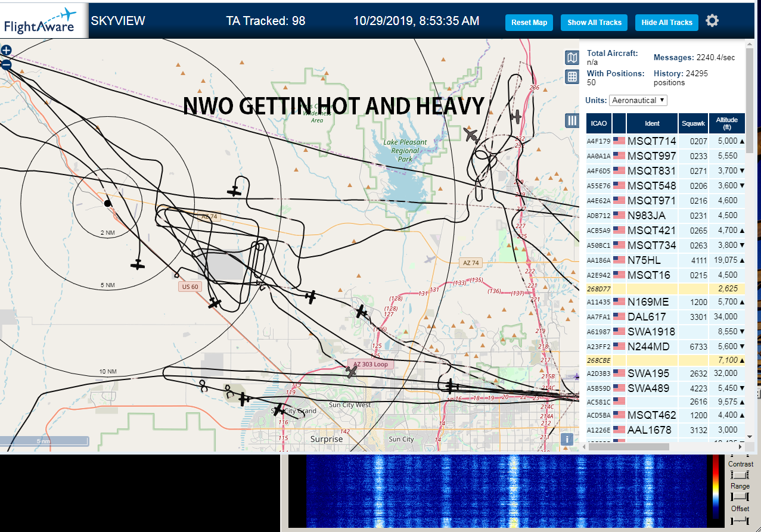
Task: Adjust the Offset slider in spectrum window
Action: [x=740, y=521]
